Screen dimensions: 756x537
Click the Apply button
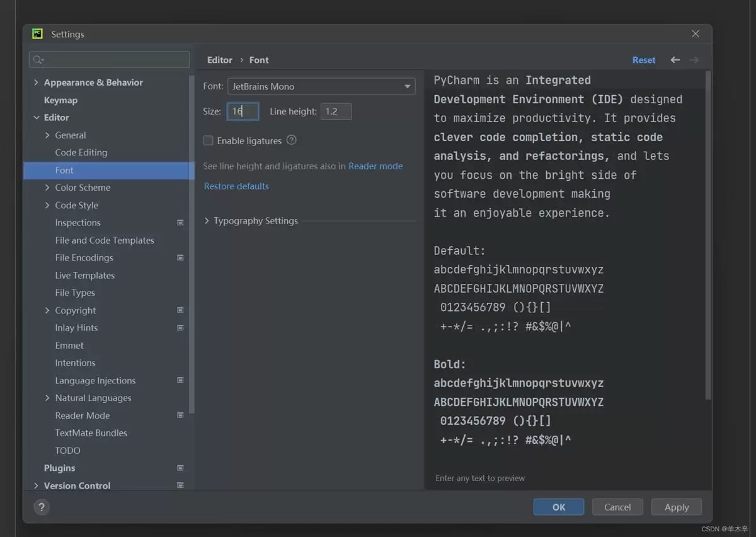tap(677, 507)
